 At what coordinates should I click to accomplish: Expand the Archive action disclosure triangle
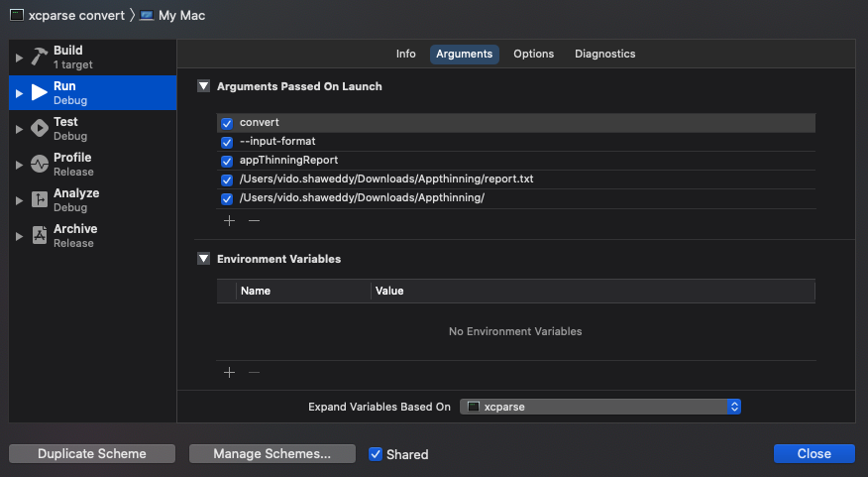coord(20,236)
